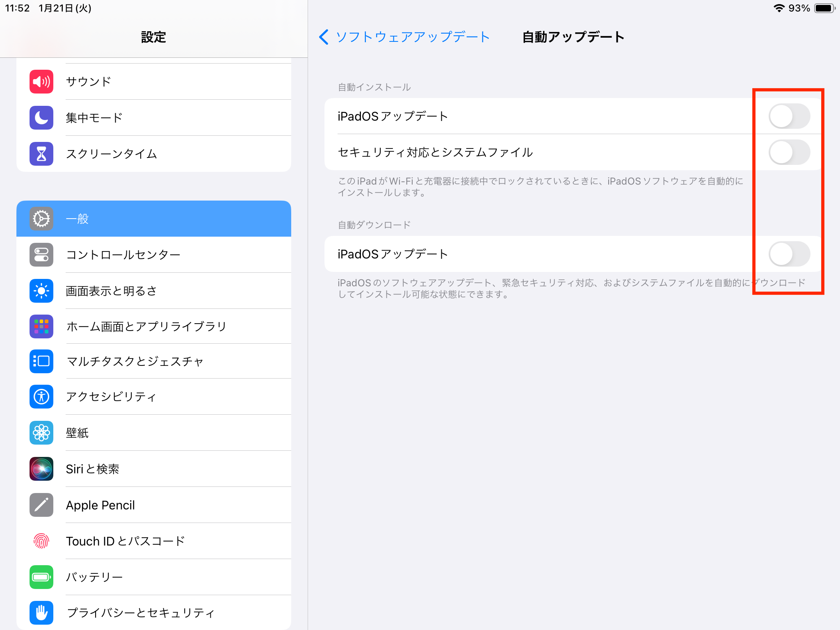840x630 pixels.
Task: Tap the date 1月21日(火)
Action: pyautogui.click(x=65, y=8)
